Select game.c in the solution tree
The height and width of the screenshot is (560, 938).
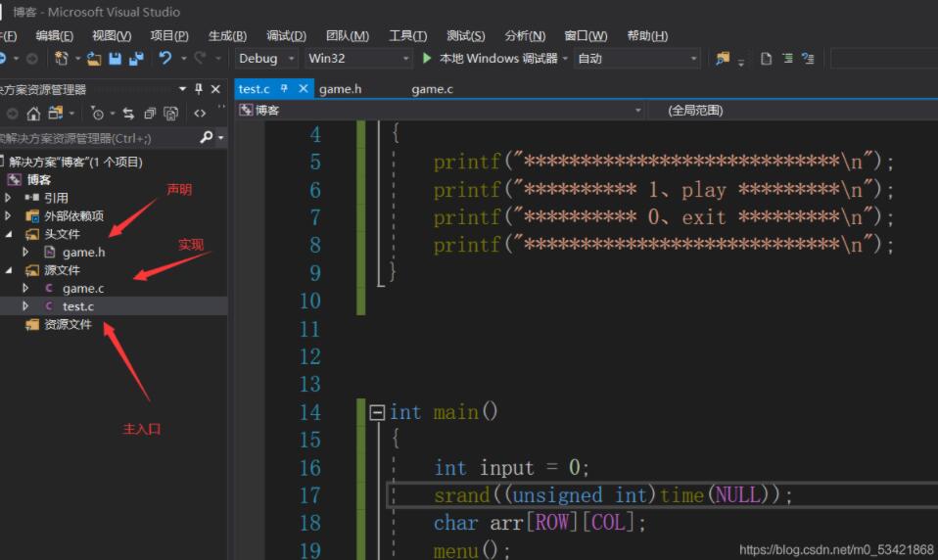[82, 289]
